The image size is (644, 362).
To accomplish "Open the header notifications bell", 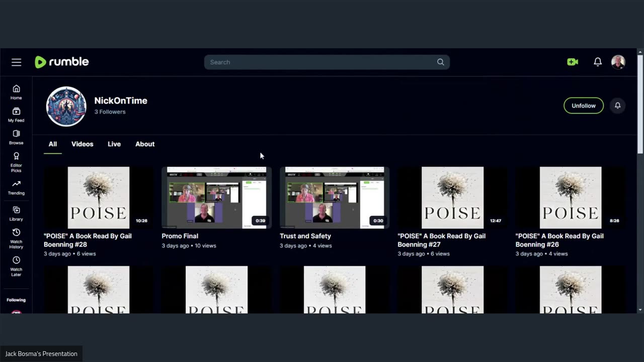I will (x=598, y=62).
